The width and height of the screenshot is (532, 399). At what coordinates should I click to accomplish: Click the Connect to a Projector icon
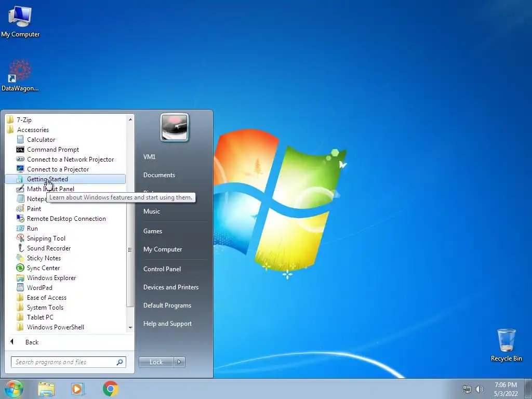tap(20, 169)
